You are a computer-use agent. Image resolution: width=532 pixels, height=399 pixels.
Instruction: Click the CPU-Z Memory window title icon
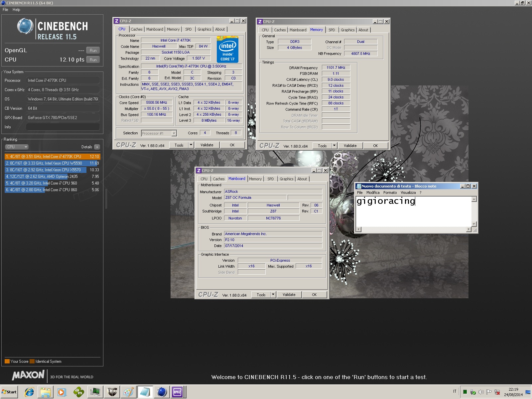260,22
